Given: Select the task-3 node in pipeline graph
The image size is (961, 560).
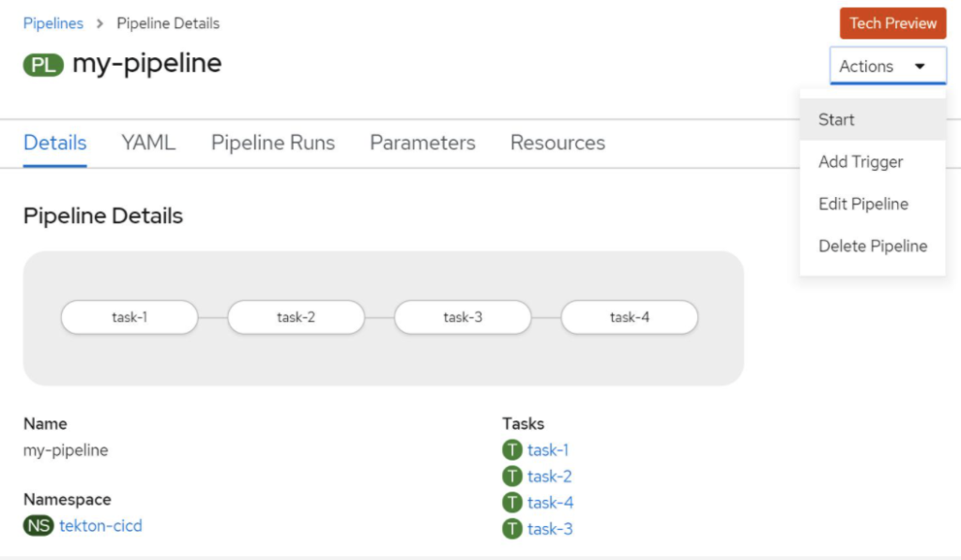Looking at the screenshot, I should click(463, 317).
